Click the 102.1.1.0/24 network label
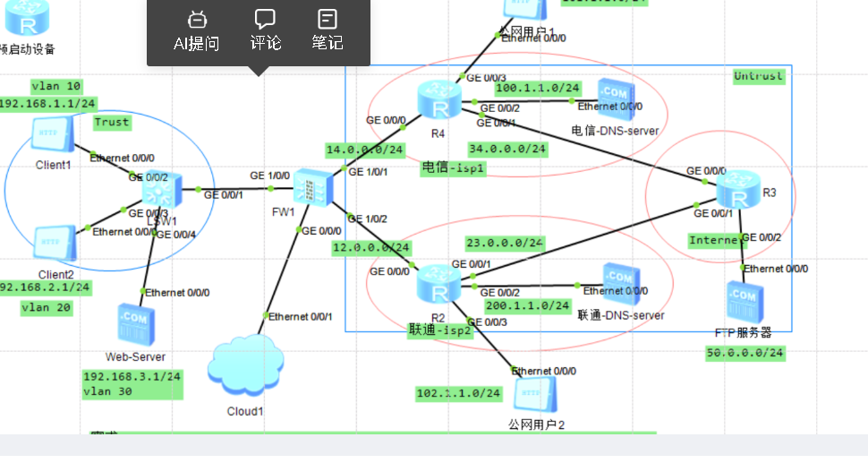 (x=458, y=393)
